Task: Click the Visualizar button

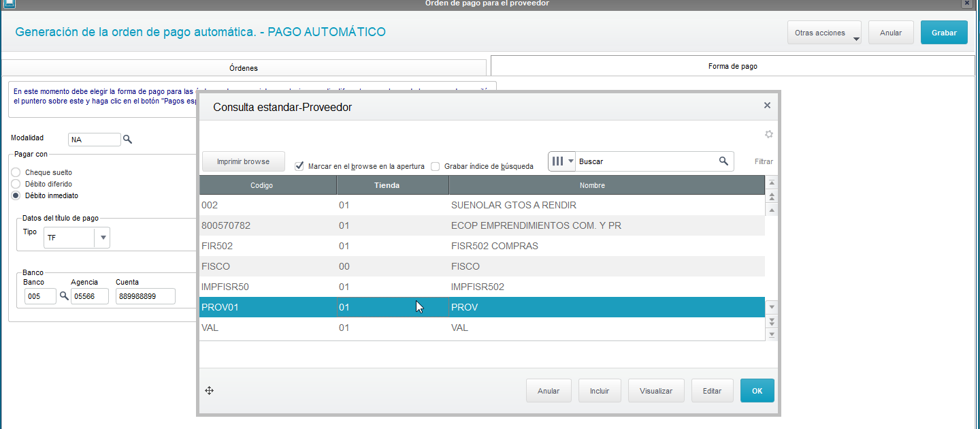Action: [656, 391]
